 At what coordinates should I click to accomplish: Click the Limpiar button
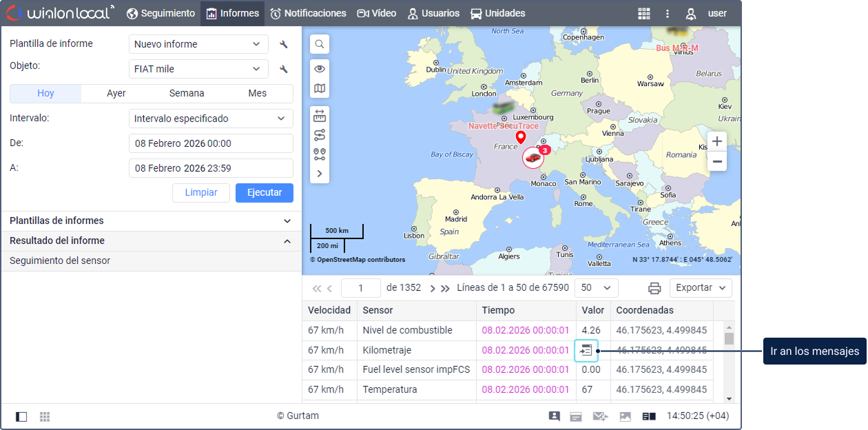click(201, 193)
